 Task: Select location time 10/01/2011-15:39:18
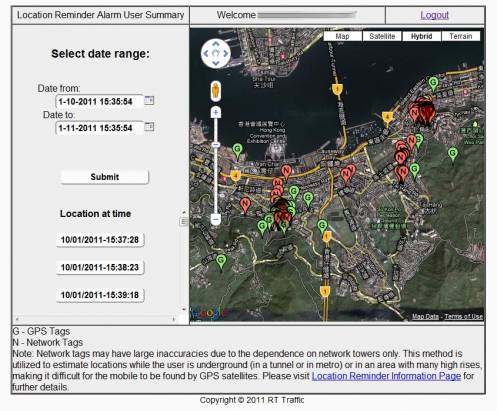(x=100, y=295)
